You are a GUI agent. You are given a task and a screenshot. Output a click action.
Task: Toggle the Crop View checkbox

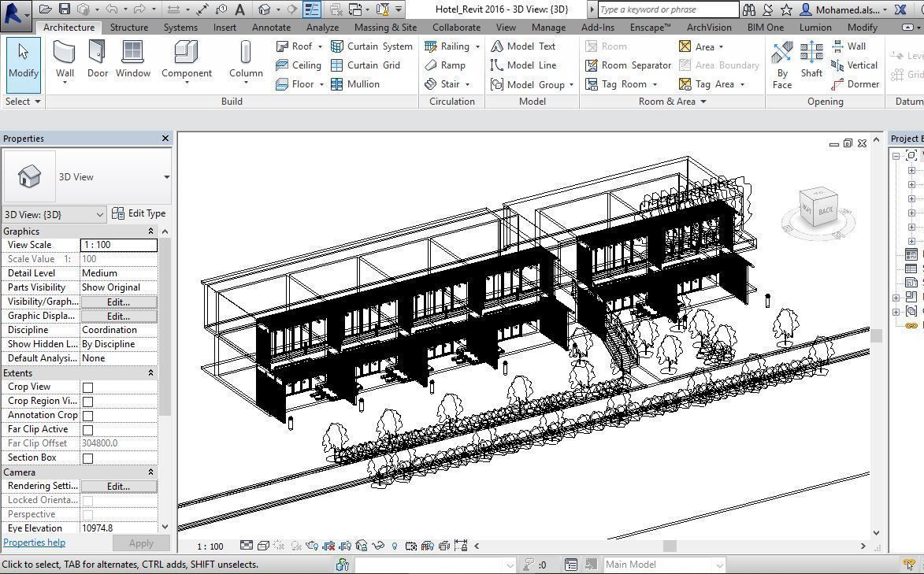click(x=87, y=387)
